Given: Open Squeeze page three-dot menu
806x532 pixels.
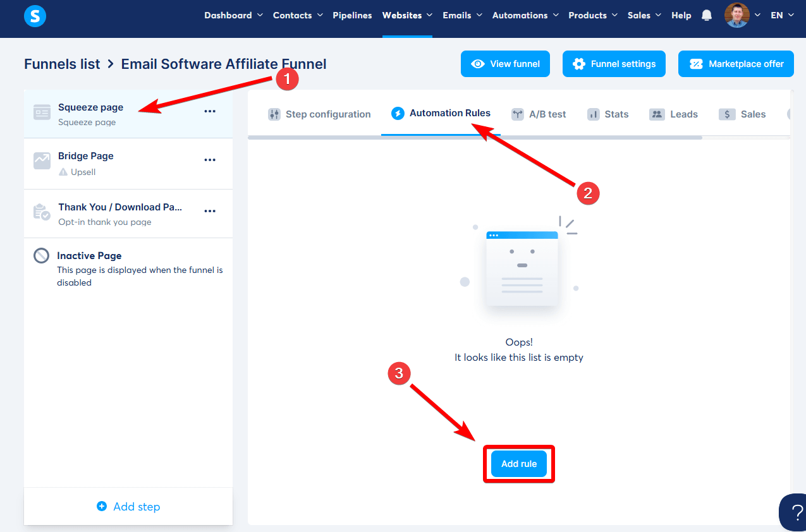Looking at the screenshot, I should (210, 111).
